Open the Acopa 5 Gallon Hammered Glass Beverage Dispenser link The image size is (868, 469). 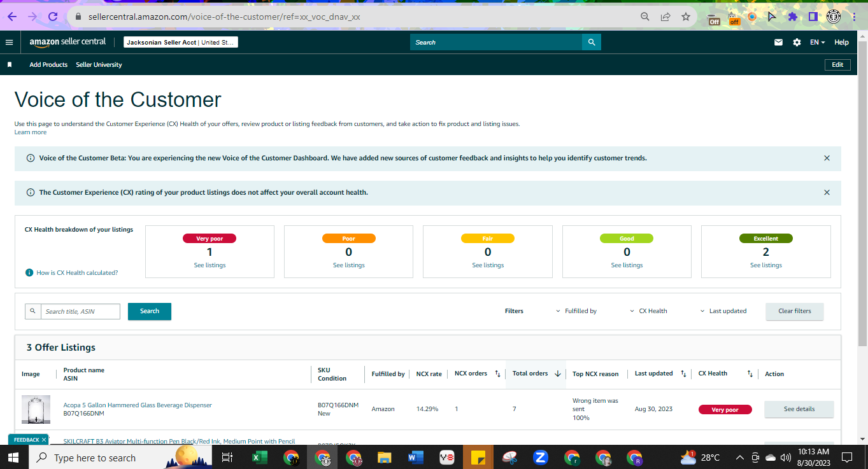tap(138, 405)
